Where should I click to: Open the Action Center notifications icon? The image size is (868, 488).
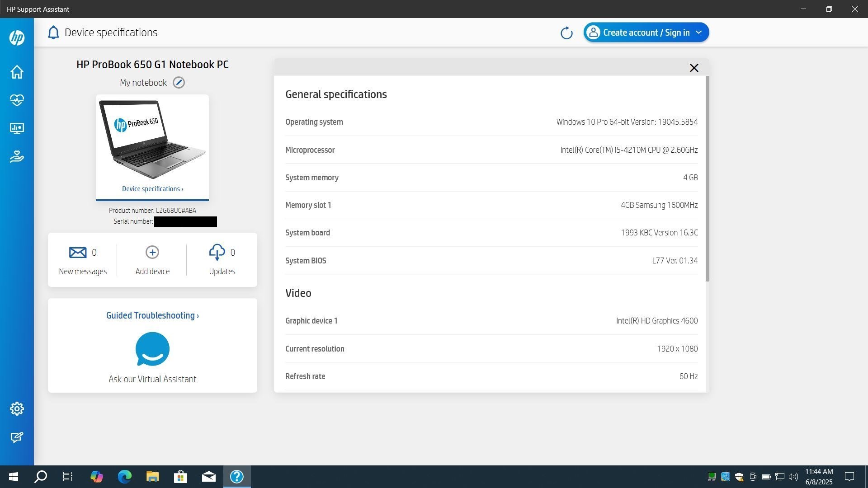849,477
